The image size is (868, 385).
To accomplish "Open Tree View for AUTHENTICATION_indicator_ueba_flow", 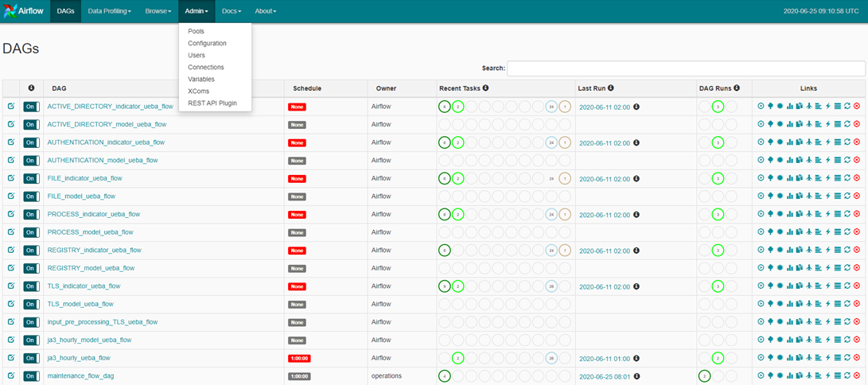I will (770, 142).
